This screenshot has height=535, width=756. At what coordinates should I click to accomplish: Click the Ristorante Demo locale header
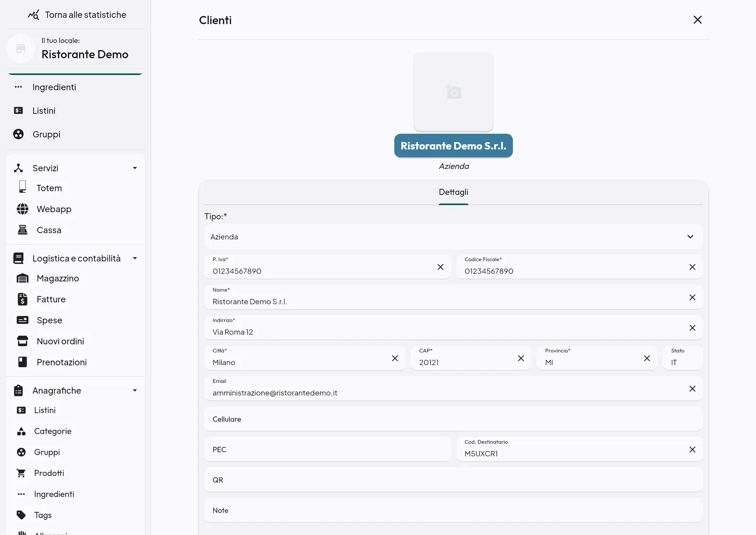click(x=76, y=49)
